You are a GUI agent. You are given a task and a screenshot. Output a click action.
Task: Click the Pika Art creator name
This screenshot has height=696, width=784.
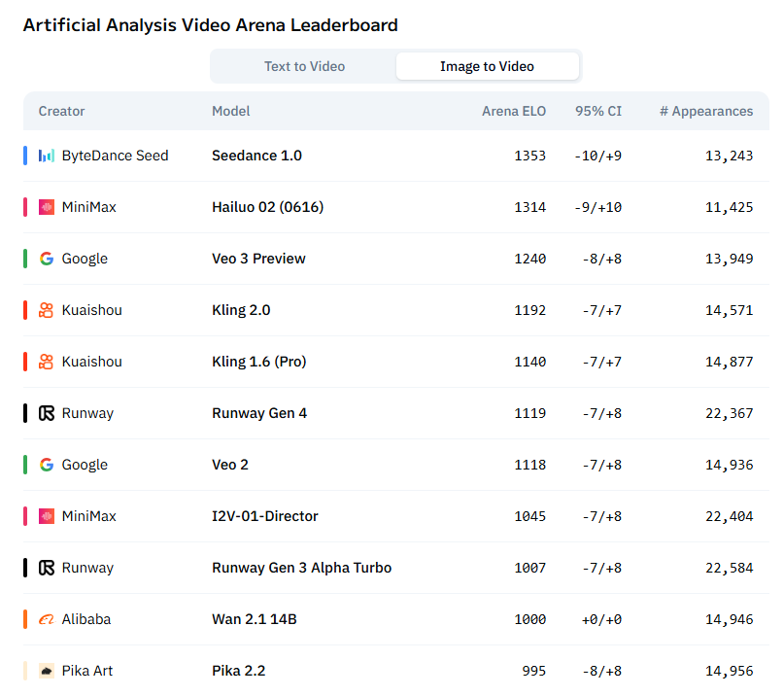tap(87, 671)
